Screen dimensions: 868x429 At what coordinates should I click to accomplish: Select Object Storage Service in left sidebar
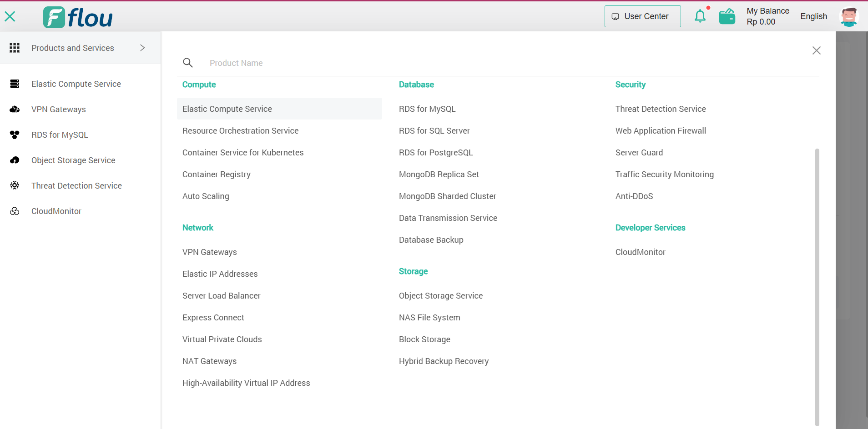(x=73, y=160)
